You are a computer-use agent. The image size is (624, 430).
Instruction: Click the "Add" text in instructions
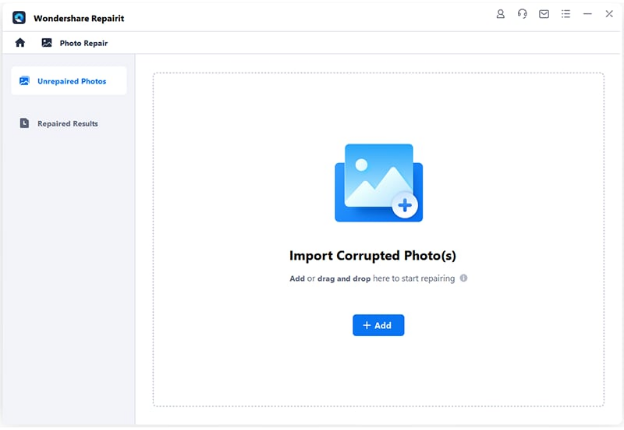tap(297, 279)
